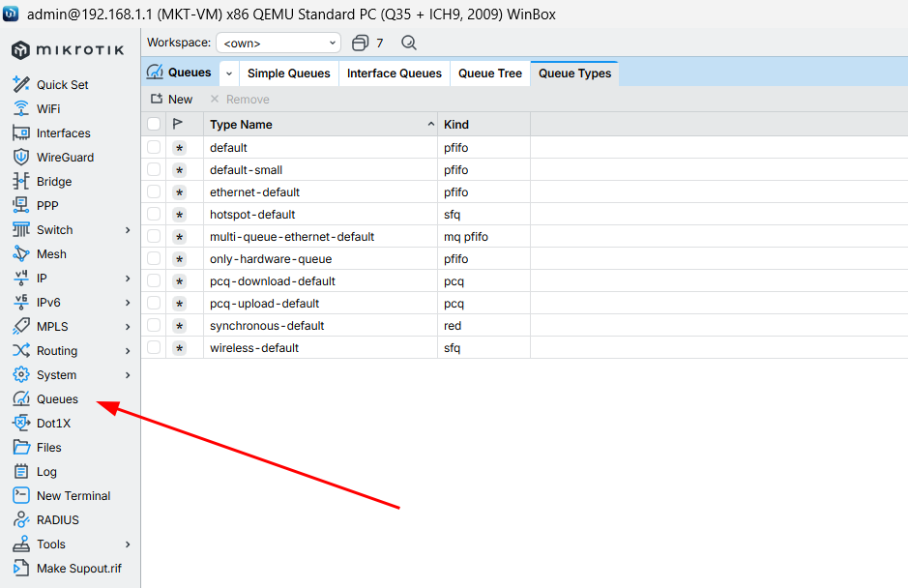Open the Mesh menu icon
908x588 pixels.
coord(21,253)
